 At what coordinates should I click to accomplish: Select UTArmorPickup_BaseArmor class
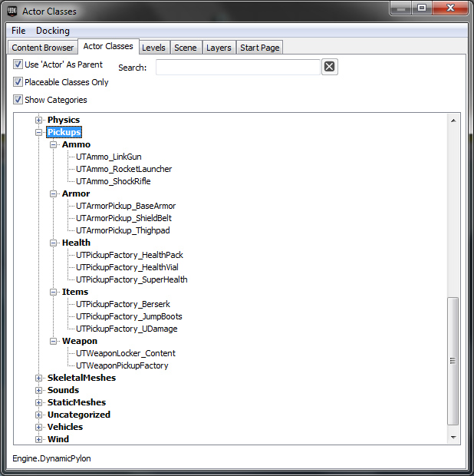126,206
